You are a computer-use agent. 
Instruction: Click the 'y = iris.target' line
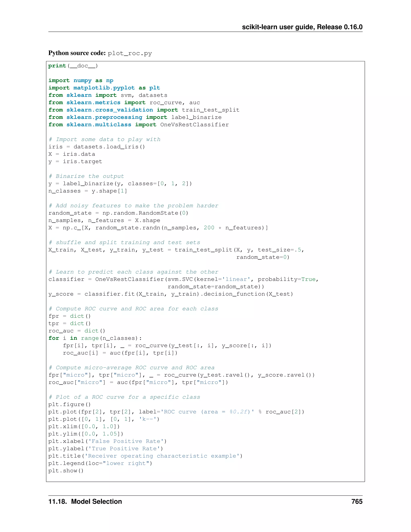[75, 161]
